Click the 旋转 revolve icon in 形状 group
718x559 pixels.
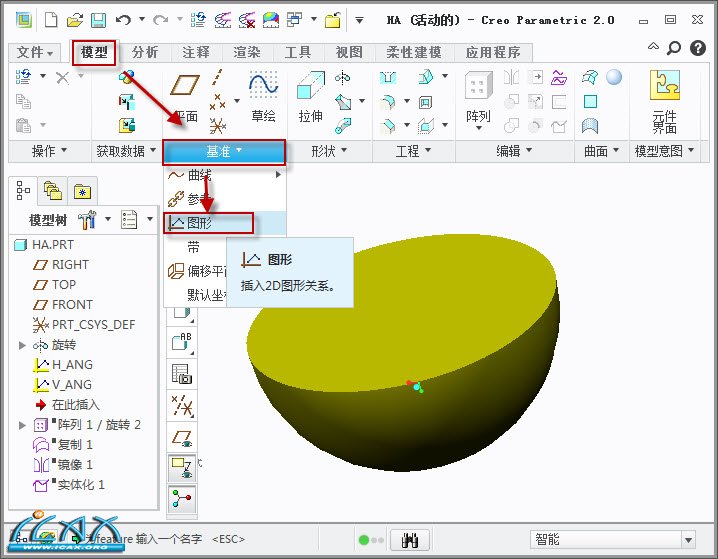click(x=343, y=77)
